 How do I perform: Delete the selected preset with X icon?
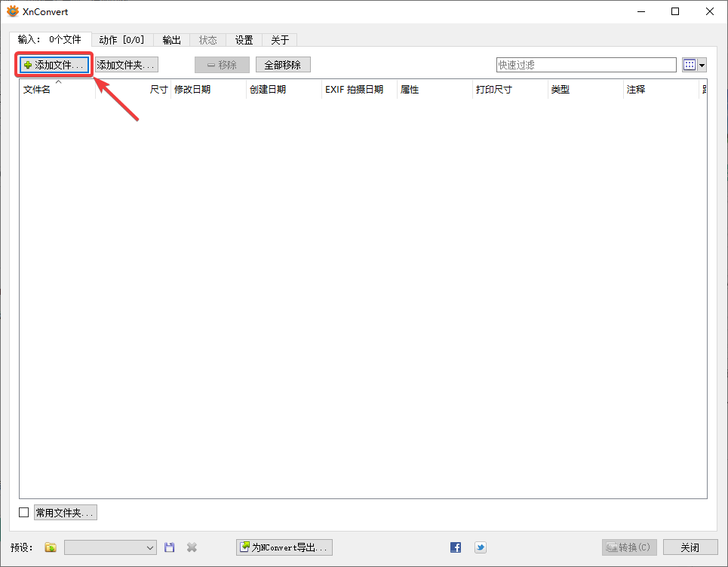point(190,547)
